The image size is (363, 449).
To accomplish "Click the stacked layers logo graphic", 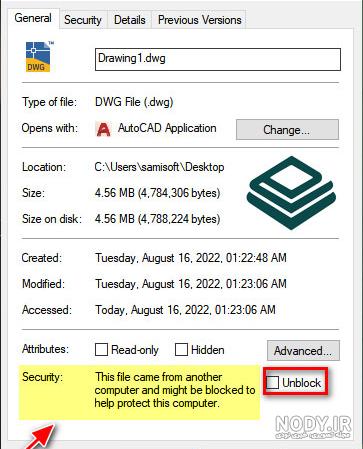I will click(x=291, y=192).
